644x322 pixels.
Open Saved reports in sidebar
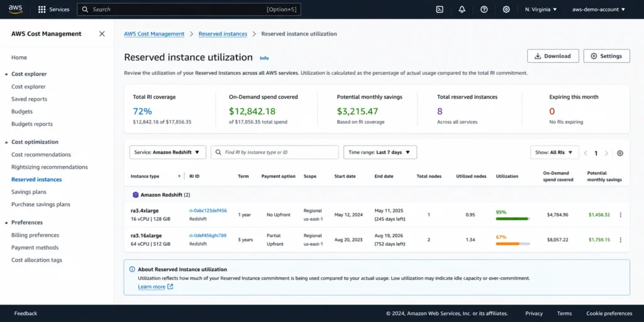pos(29,99)
